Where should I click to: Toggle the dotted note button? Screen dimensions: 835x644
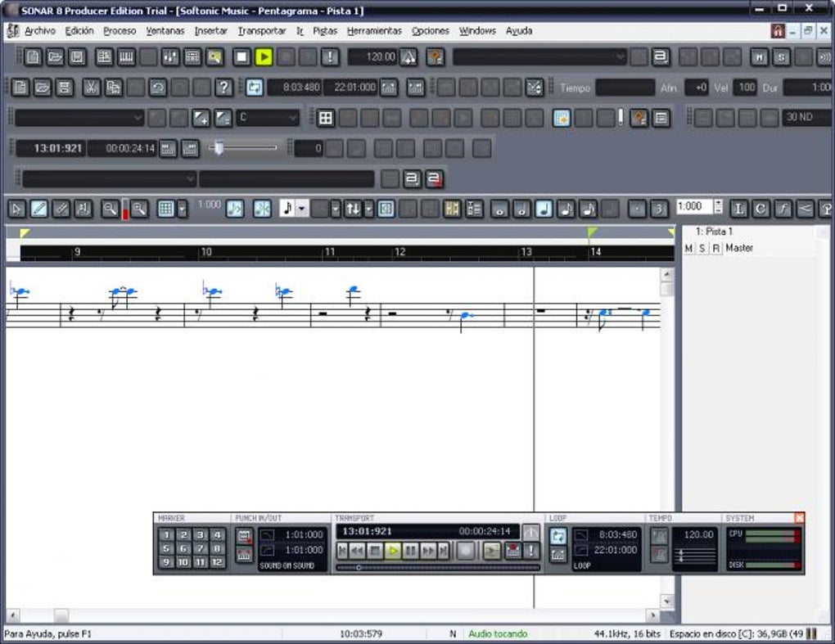636,209
